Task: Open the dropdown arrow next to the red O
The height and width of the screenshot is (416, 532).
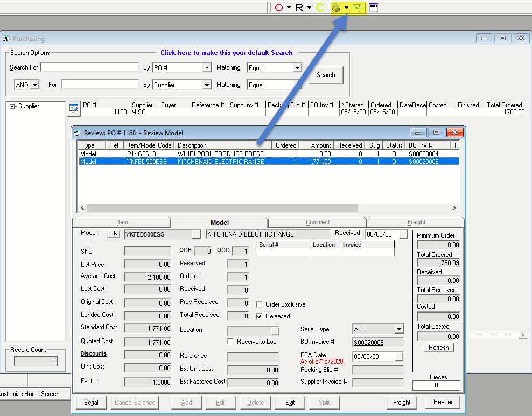Action: 289,8
